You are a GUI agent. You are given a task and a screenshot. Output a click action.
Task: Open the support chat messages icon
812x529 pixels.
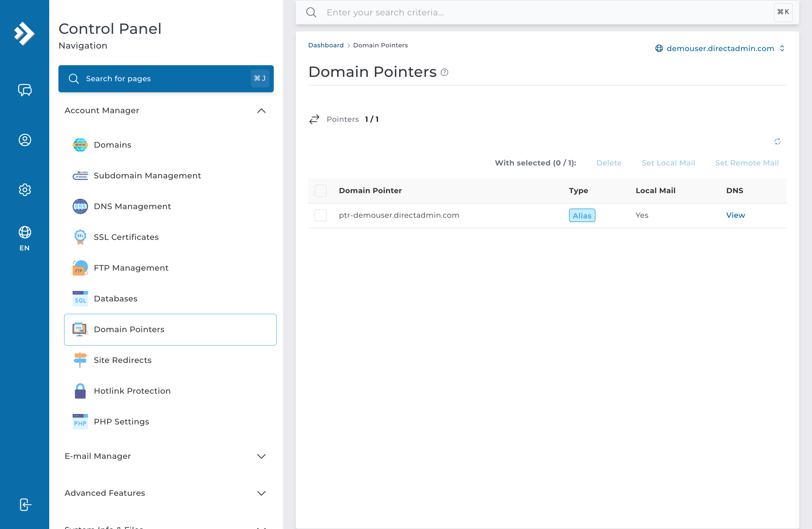click(25, 90)
